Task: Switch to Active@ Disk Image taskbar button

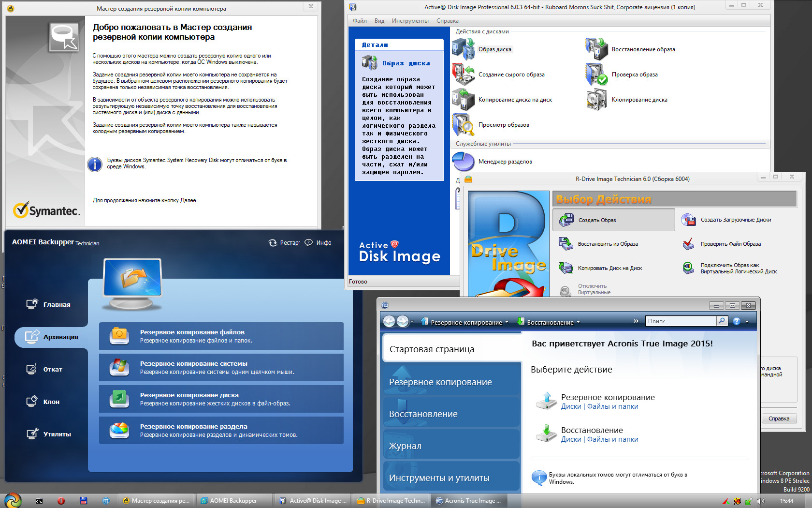Action: (313, 501)
